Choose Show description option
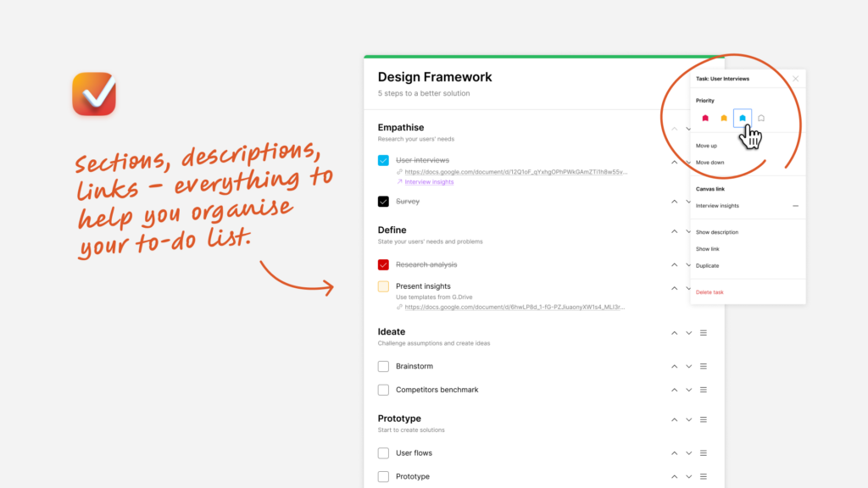 tap(717, 232)
